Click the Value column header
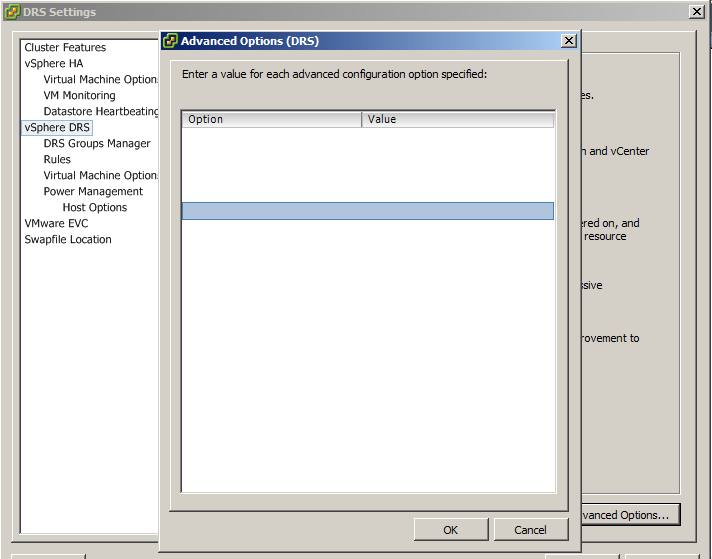The width and height of the screenshot is (712, 559). pyautogui.click(x=458, y=119)
